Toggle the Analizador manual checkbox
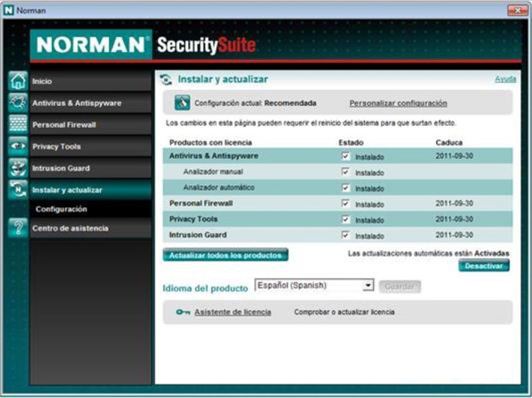The height and width of the screenshot is (398, 532). coord(345,172)
